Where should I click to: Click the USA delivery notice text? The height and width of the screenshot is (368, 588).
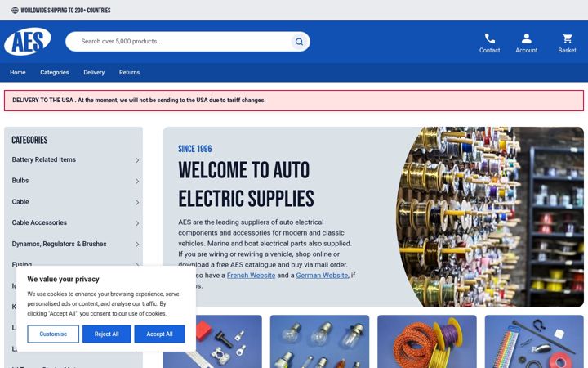click(x=139, y=101)
